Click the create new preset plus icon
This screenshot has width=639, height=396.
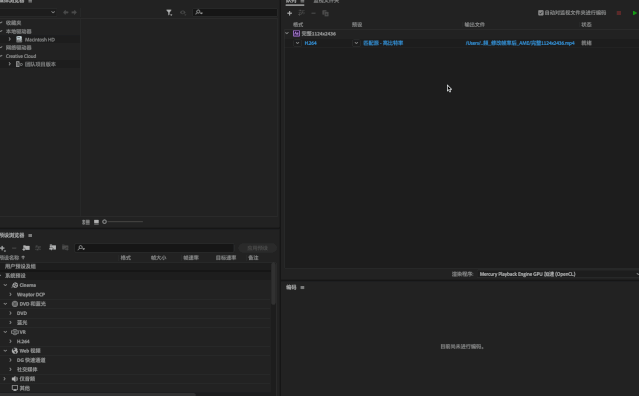[x=3, y=248]
